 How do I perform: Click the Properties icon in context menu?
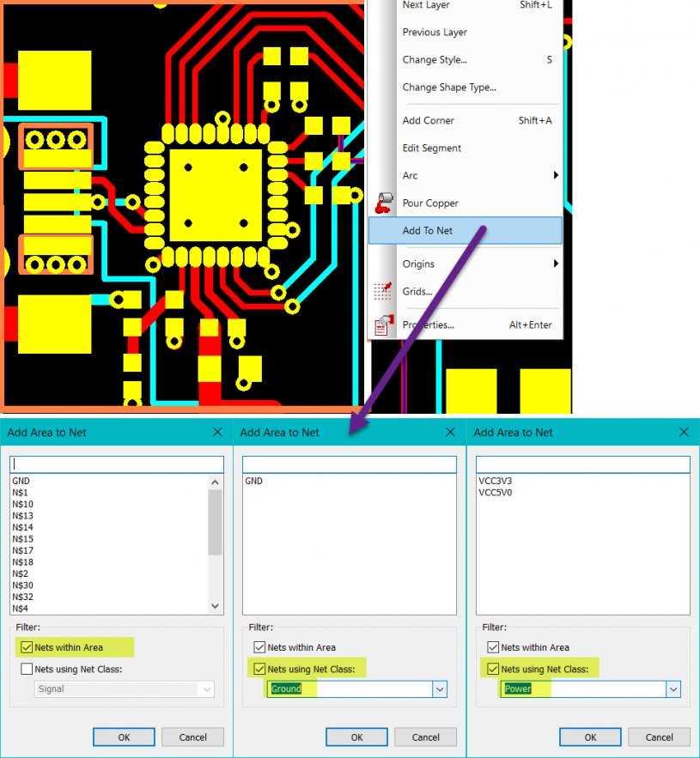383,325
